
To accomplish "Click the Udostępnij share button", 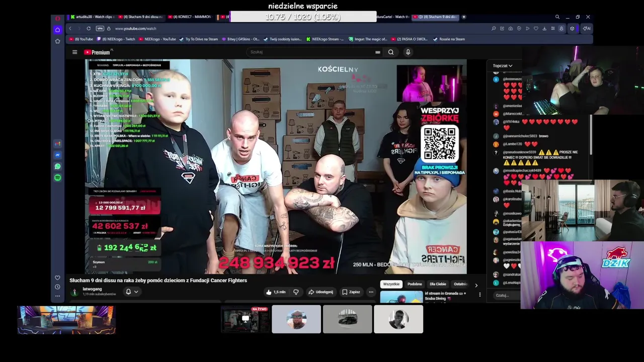I will point(320,292).
